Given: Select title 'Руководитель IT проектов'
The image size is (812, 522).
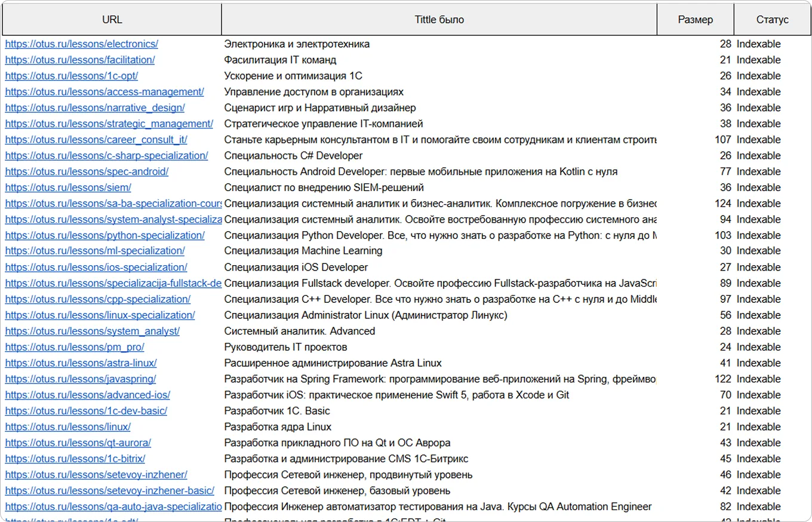Looking at the screenshot, I should 285,347.
